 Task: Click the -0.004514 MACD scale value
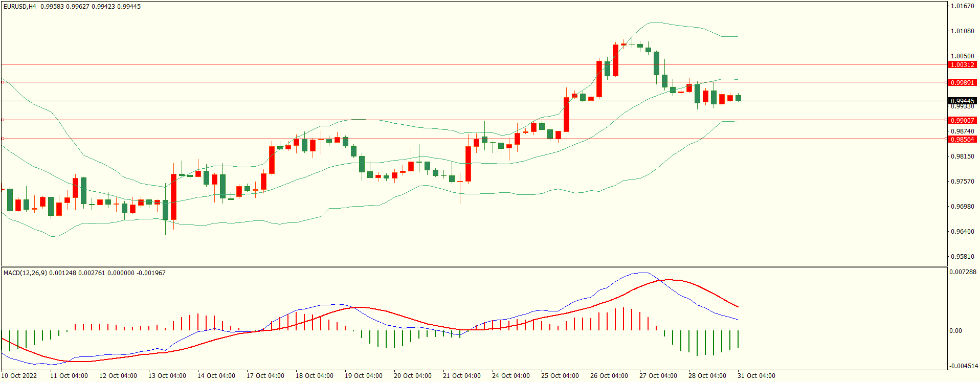click(x=964, y=366)
